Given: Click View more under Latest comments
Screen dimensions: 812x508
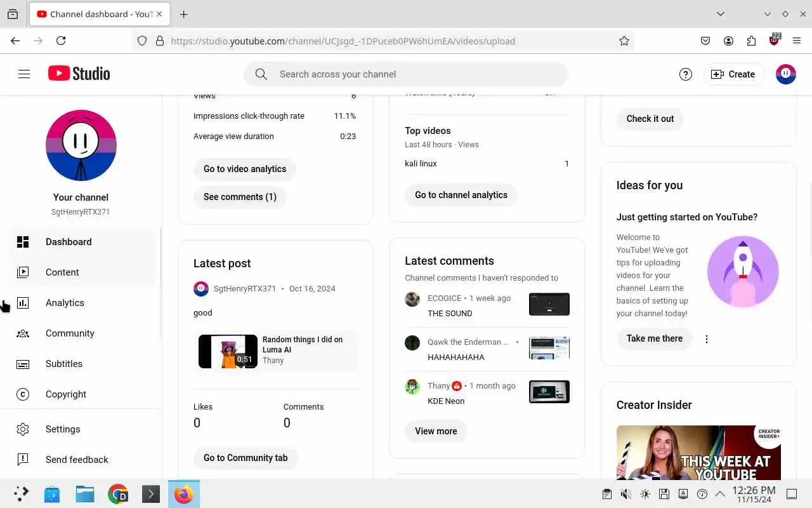Looking at the screenshot, I should click(x=436, y=431).
